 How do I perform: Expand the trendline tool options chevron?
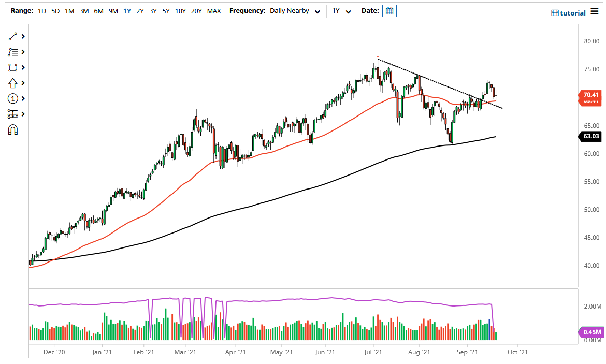22,36
